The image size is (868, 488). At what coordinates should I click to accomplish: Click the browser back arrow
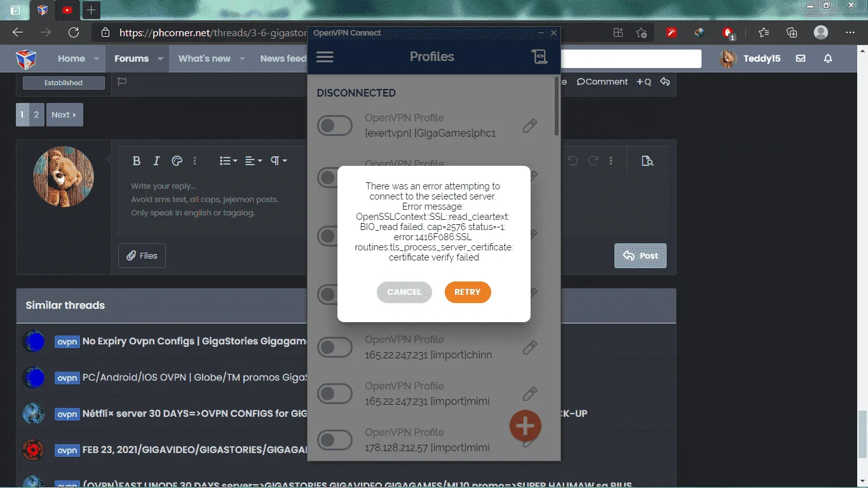(x=18, y=32)
